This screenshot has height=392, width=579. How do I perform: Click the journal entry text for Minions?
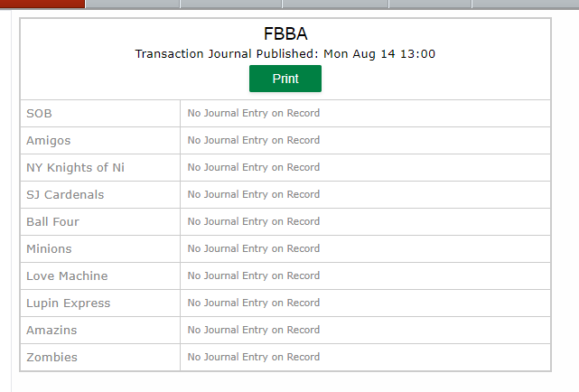click(253, 248)
